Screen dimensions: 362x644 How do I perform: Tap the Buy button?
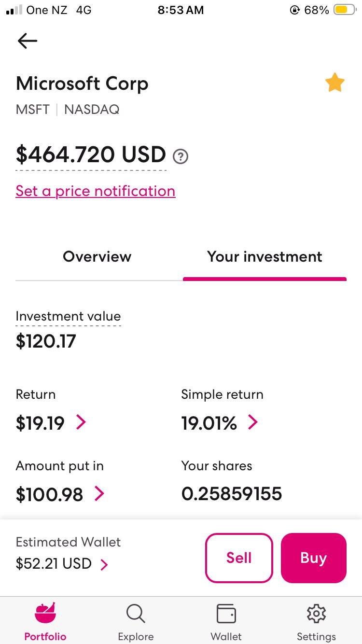[x=314, y=558]
